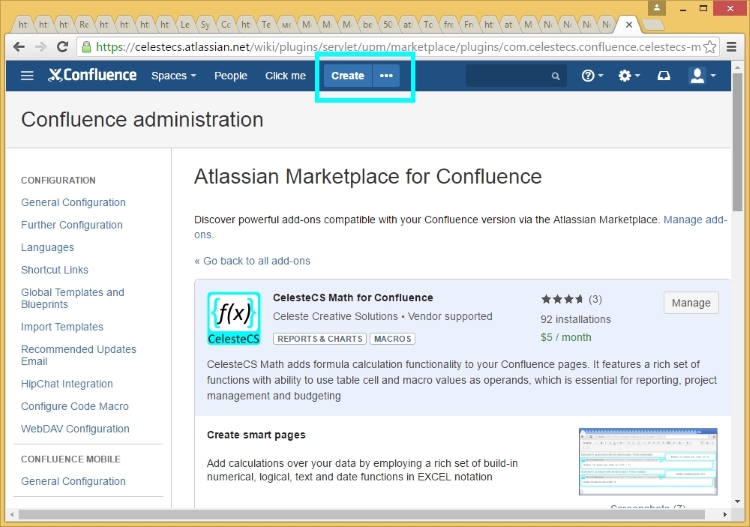Open the notifications inbox tray icon
The image size is (750, 527).
pos(663,76)
